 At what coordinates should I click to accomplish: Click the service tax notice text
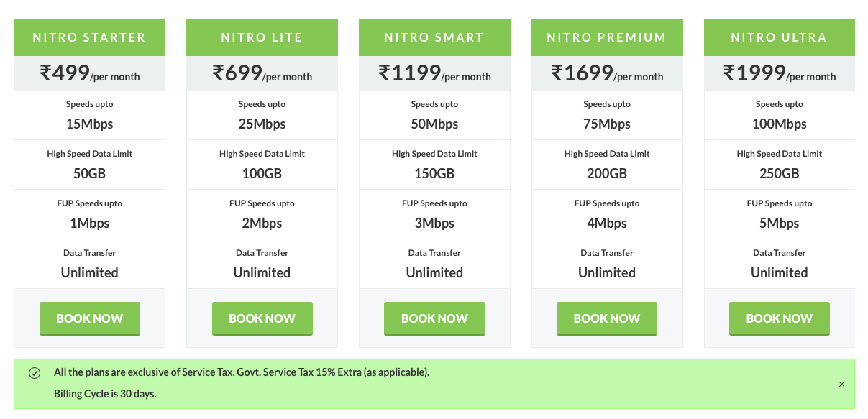(x=242, y=372)
